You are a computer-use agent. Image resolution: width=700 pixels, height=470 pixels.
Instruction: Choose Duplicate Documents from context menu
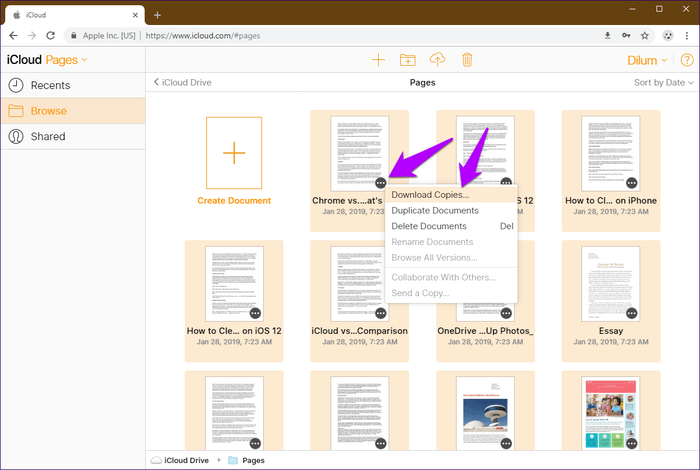coord(451,210)
